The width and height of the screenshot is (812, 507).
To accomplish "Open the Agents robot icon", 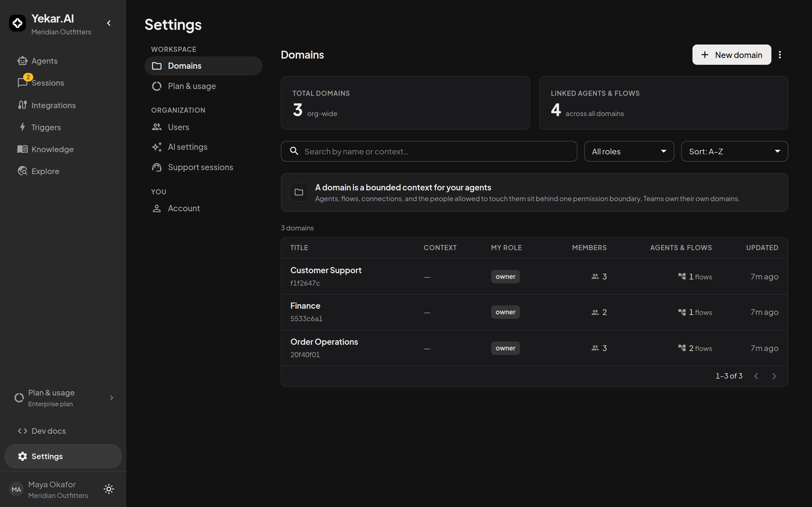I will 23,61.
